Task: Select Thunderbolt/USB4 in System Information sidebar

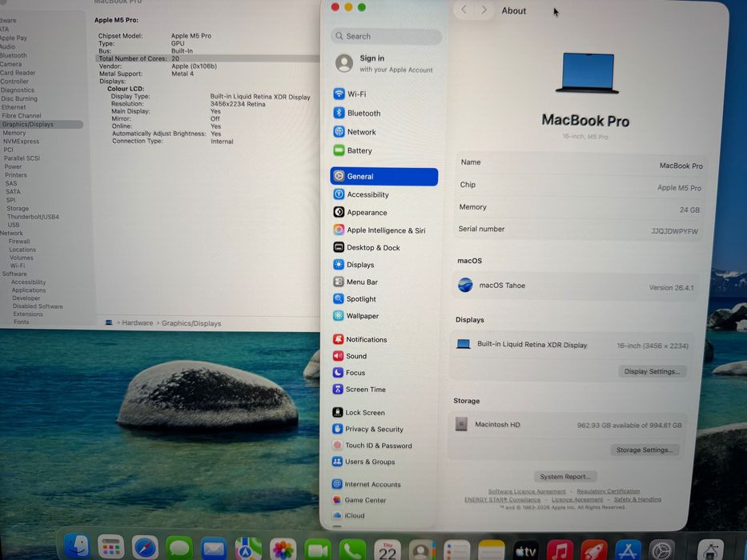Action: [33, 217]
